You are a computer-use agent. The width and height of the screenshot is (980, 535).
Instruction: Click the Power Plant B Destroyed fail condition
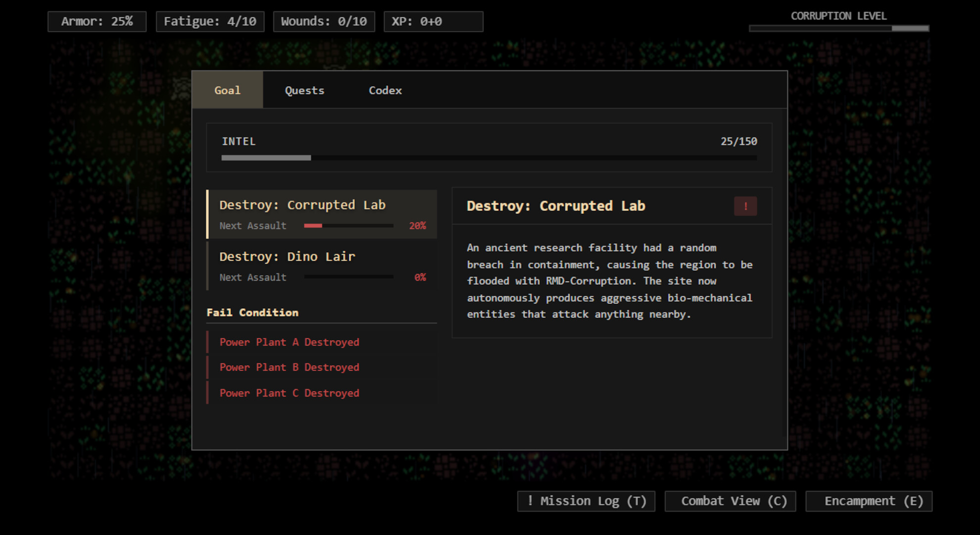pyautogui.click(x=289, y=367)
